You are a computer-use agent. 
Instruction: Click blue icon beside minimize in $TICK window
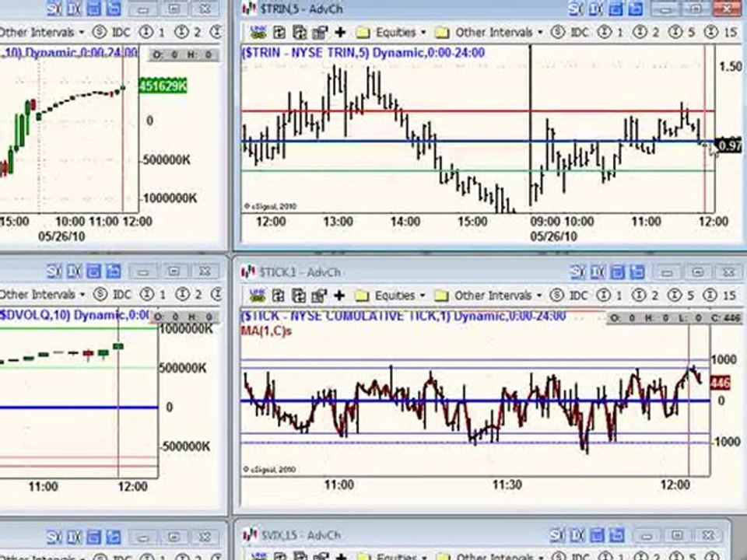click(x=636, y=272)
